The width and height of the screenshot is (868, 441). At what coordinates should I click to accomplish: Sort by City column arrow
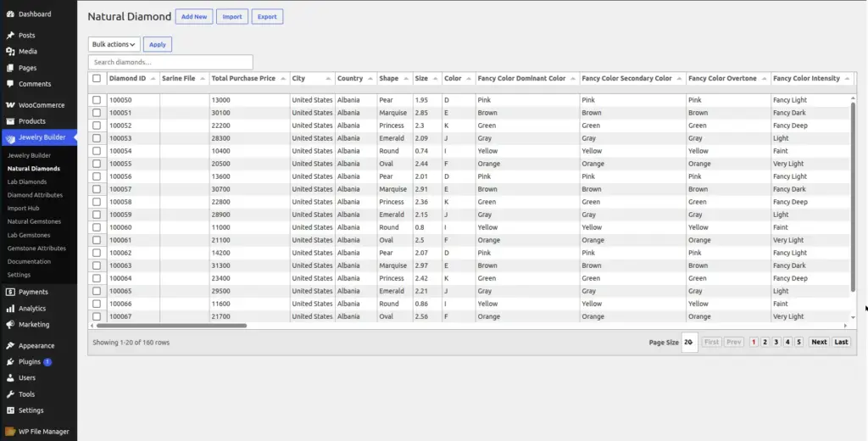[x=328, y=79]
